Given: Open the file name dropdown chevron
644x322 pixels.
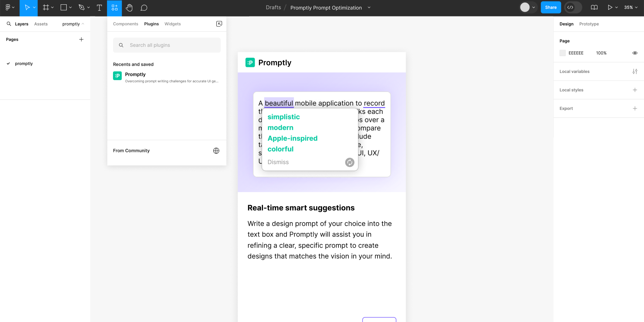Looking at the screenshot, I should coord(369,8).
